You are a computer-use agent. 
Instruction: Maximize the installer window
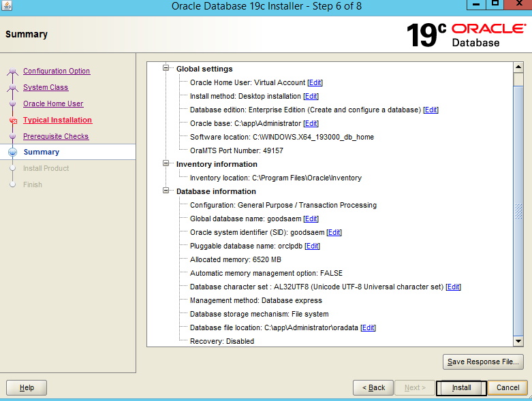[495, 4]
